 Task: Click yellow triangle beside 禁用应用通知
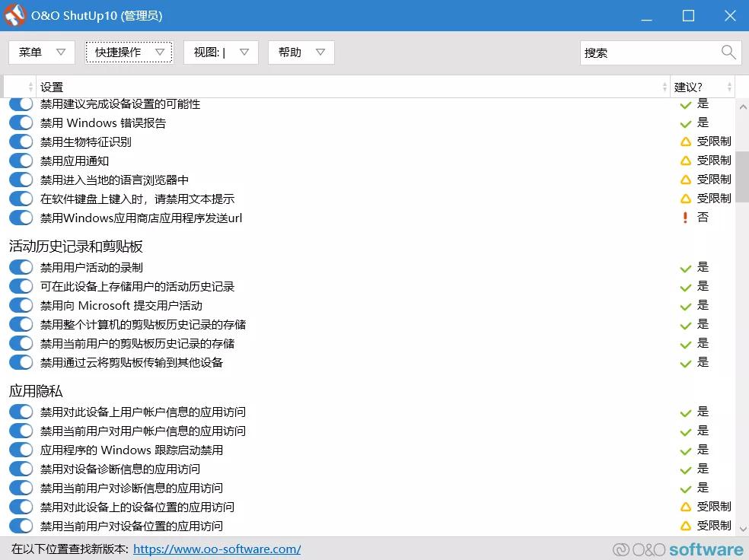tap(685, 161)
